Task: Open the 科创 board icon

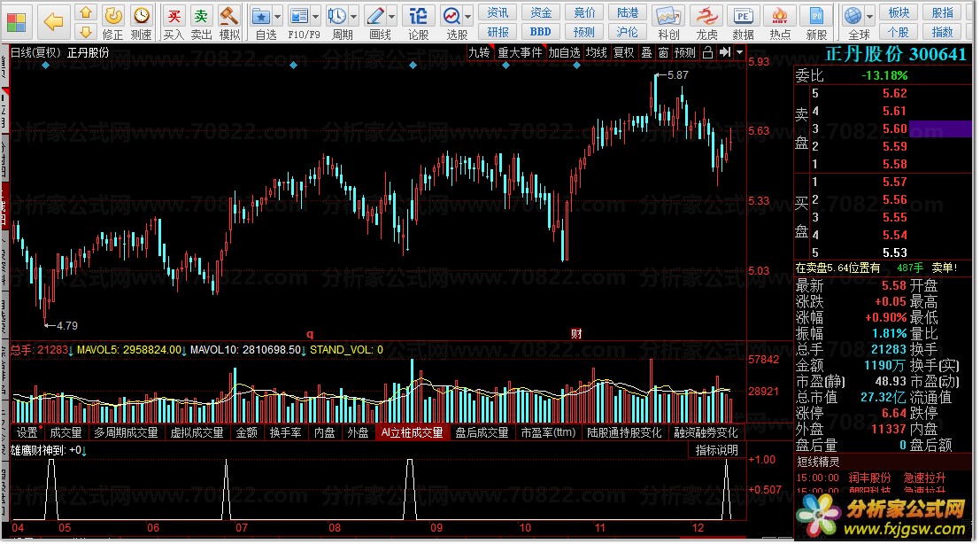Action: pyautogui.click(x=668, y=22)
